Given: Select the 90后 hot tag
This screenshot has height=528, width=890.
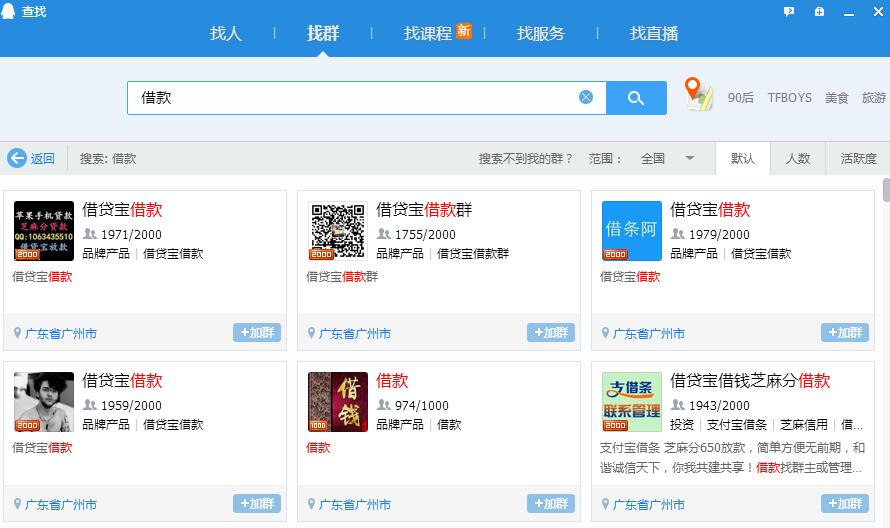Looking at the screenshot, I should coord(741,98).
